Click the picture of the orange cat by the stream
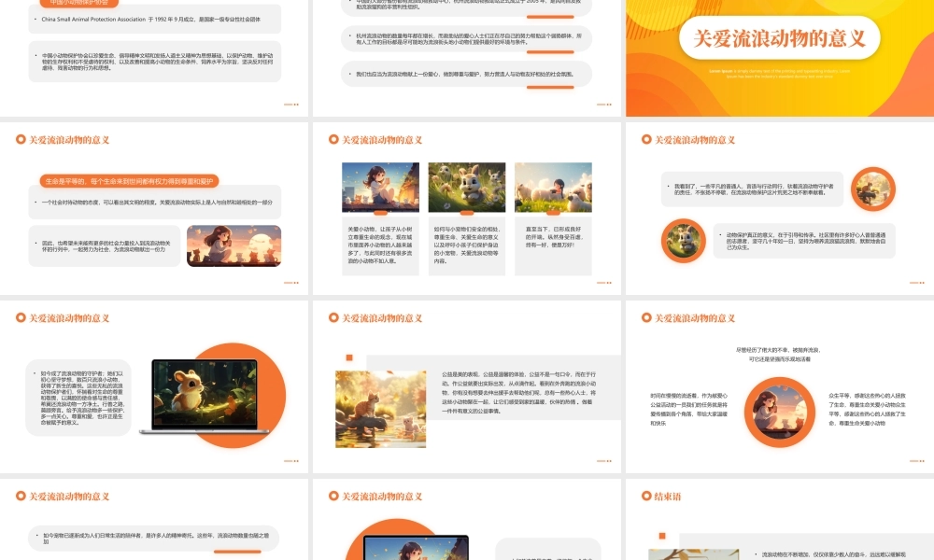934x560 pixels. click(x=381, y=410)
